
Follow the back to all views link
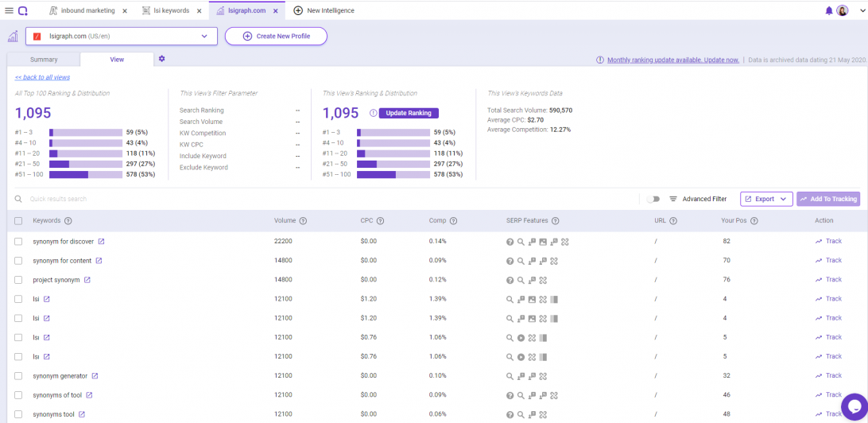tap(43, 77)
